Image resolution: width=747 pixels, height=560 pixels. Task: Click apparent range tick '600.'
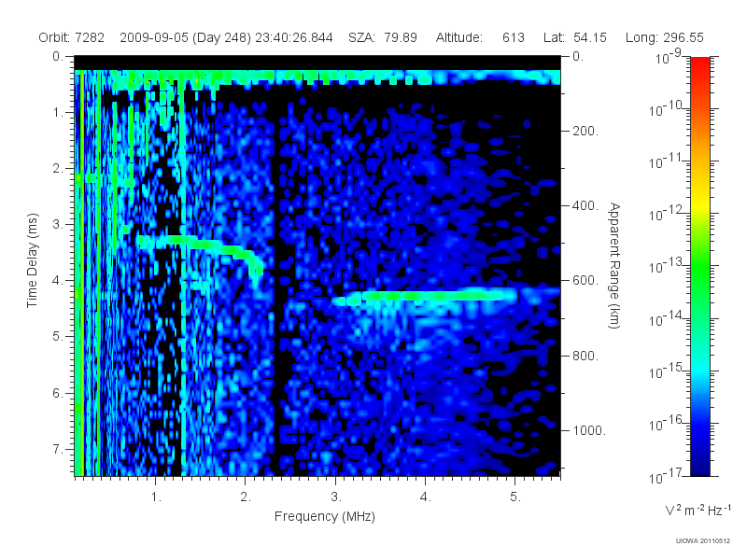click(x=585, y=281)
